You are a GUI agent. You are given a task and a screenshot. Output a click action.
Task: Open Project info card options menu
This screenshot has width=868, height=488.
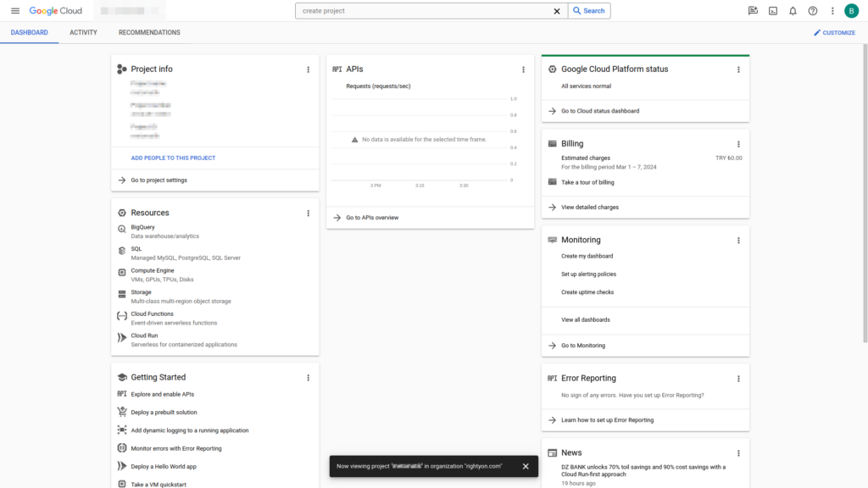coord(309,69)
